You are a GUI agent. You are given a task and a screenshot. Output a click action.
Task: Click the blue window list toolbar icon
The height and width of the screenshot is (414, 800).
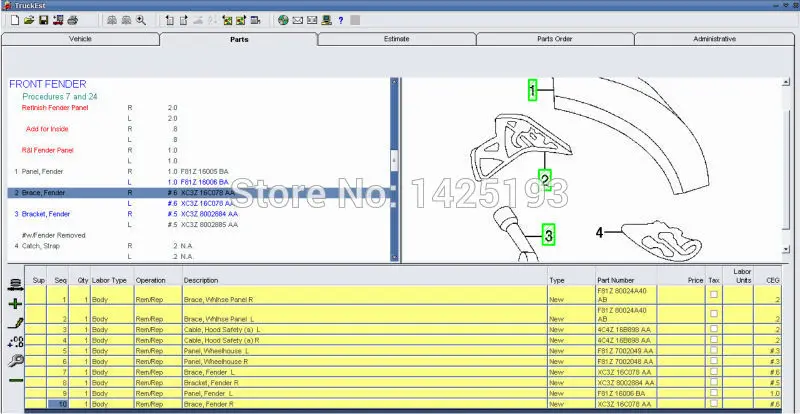pos(255,20)
